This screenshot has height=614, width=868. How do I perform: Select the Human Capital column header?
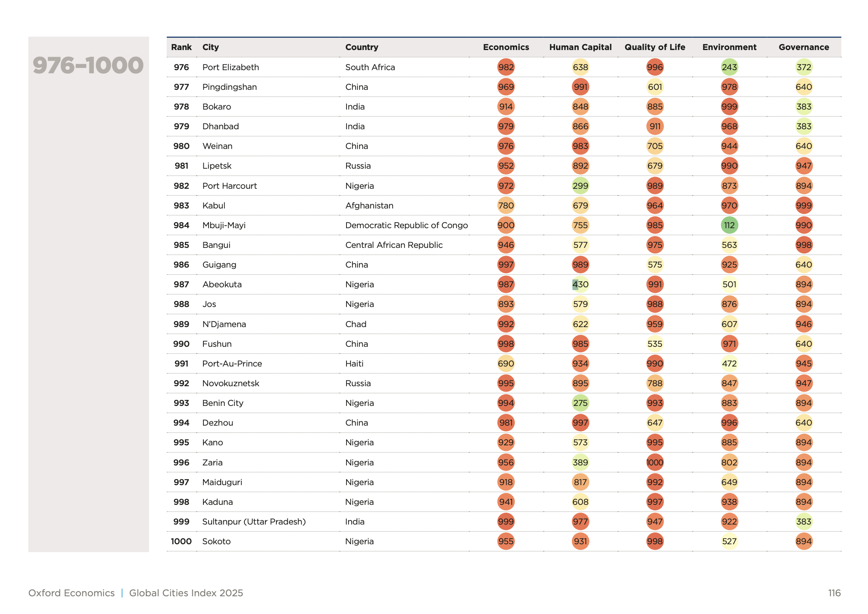click(580, 47)
